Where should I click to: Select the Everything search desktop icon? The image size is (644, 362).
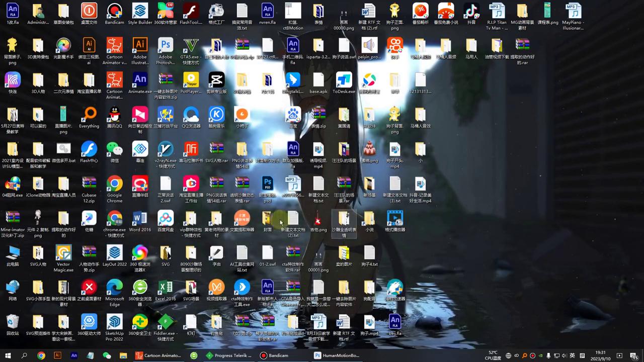pyautogui.click(x=89, y=115)
